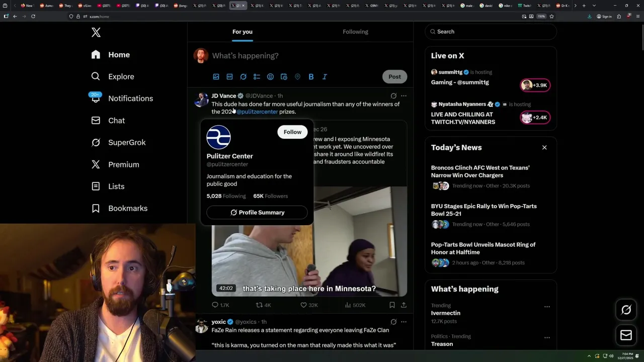Click the schedule post icon
The width and height of the screenshot is (644, 362).
pyautogui.click(x=284, y=77)
